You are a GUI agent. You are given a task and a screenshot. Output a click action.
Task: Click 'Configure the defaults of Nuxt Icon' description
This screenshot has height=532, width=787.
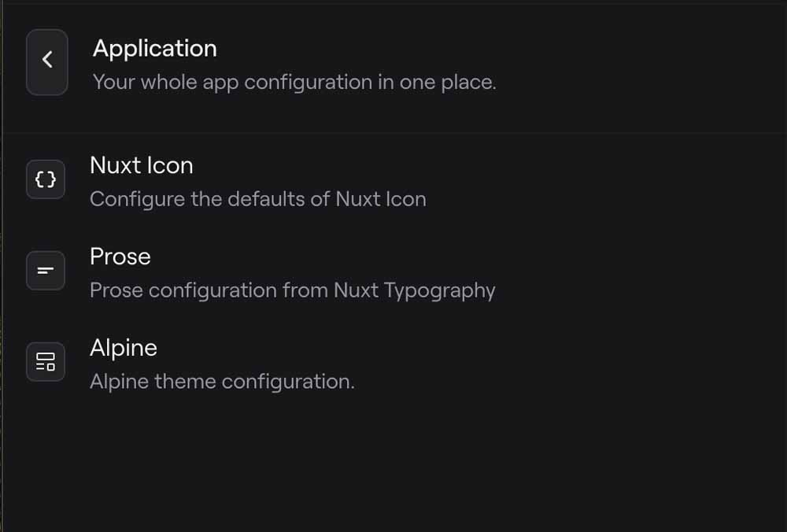pyautogui.click(x=257, y=200)
